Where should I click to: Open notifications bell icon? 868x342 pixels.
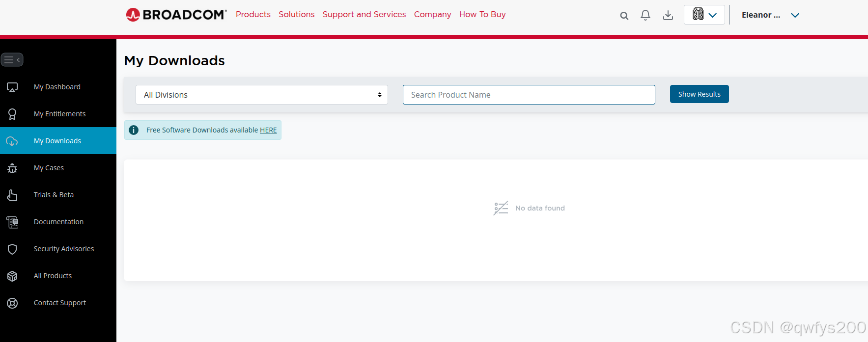pyautogui.click(x=645, y=15)
